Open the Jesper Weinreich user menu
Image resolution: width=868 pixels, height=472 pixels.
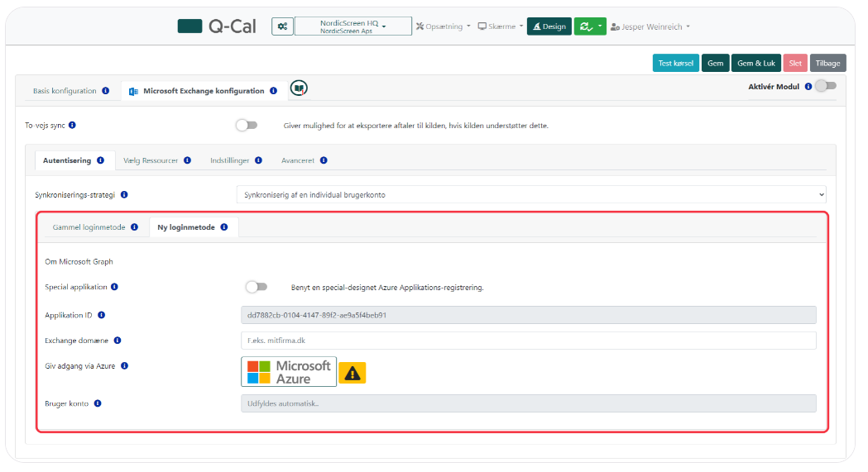650,26
